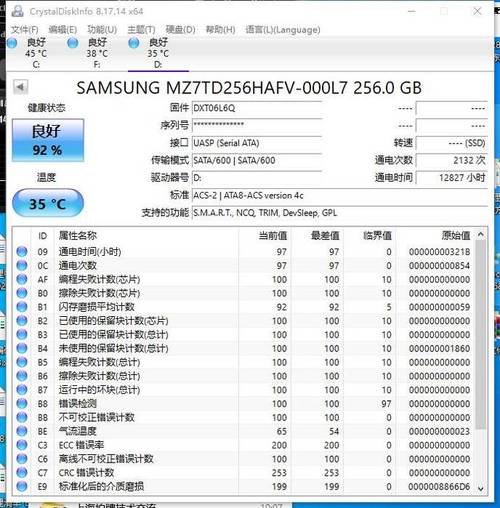Click the status circle for attribute 0C

[x=22, y=265]
